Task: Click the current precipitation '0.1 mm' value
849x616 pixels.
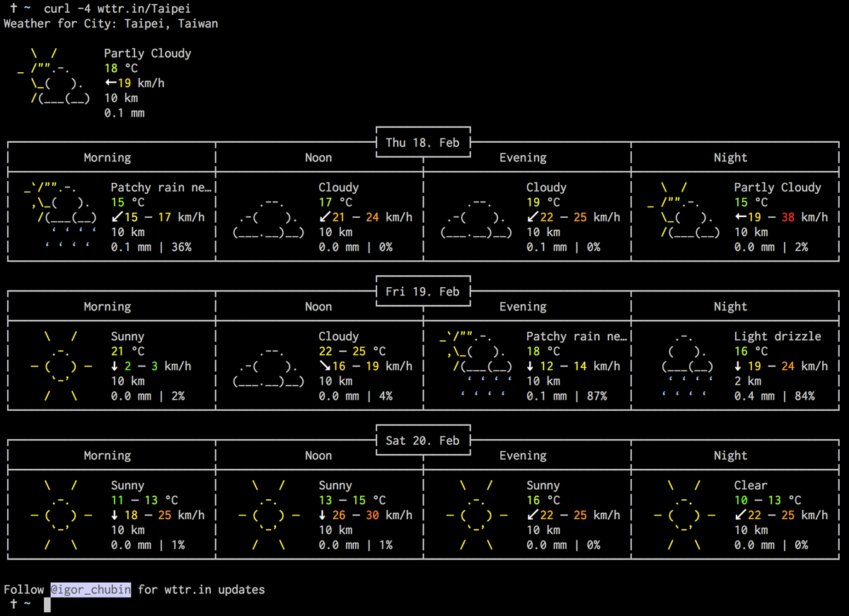Action: [125, 112]
